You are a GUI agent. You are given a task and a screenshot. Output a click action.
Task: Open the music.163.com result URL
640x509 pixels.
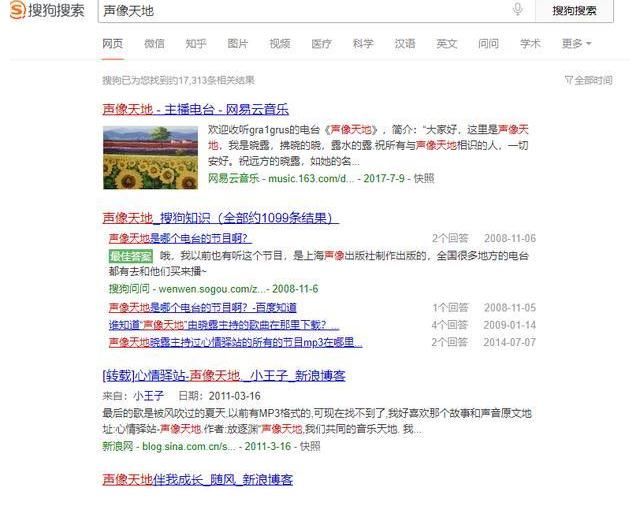(311, 179)
